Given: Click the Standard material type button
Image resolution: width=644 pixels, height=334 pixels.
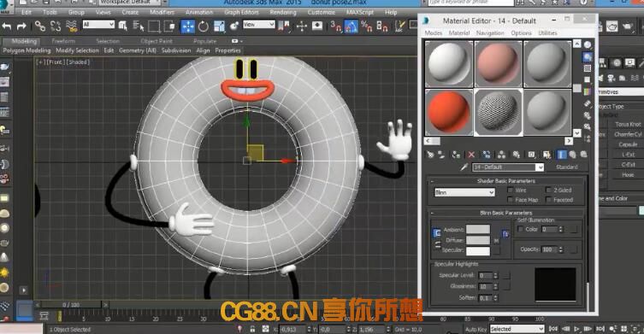Looking at the screenshot, I should point(567,167).
